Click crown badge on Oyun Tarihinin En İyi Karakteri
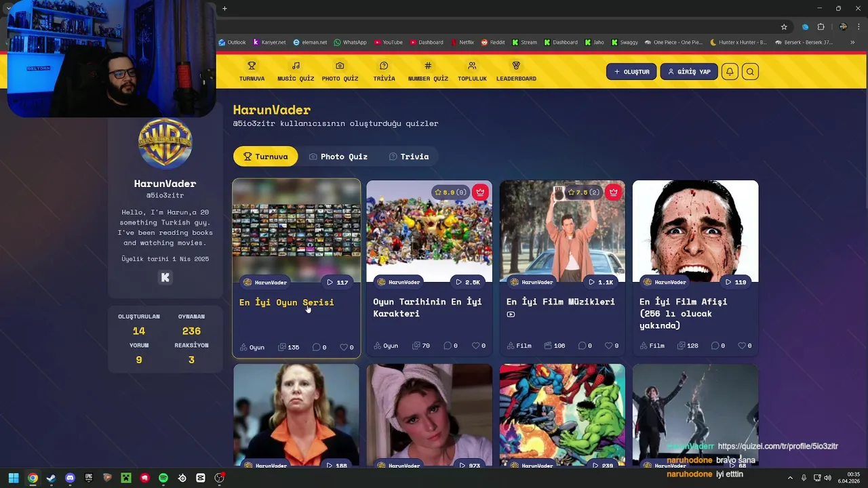 pos(480,192)
